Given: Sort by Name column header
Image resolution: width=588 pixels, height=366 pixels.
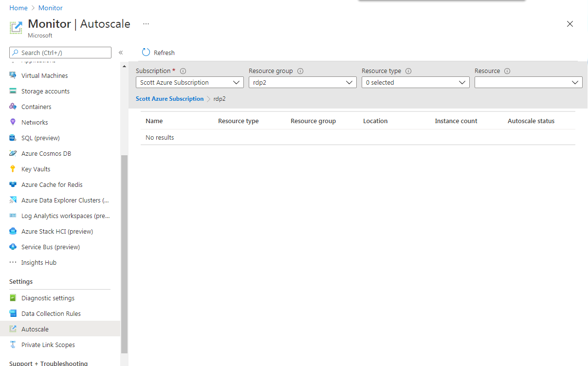Looking at the screenshot, I should (x=154, y=121).
